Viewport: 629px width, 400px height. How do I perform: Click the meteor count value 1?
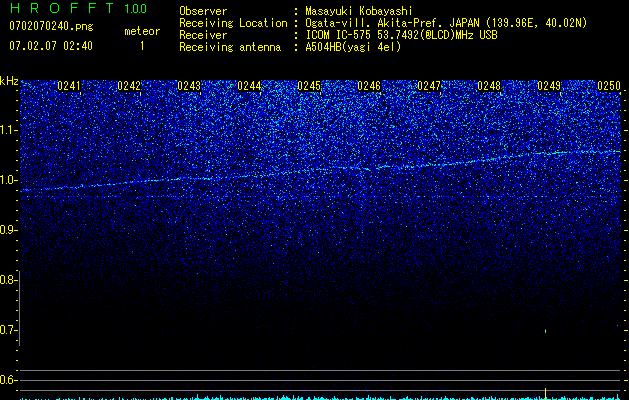tap(142, 46)
